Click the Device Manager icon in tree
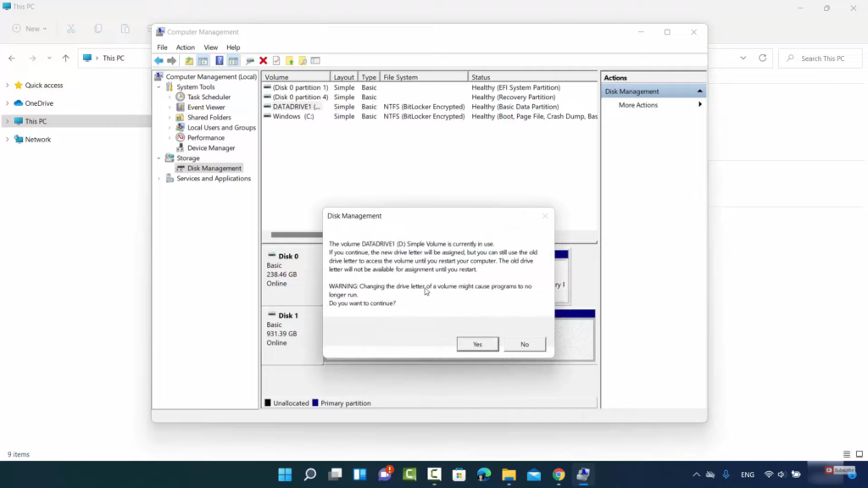This screenshot has height=488, width=868. pyautogui.click(x=181, y=148)
